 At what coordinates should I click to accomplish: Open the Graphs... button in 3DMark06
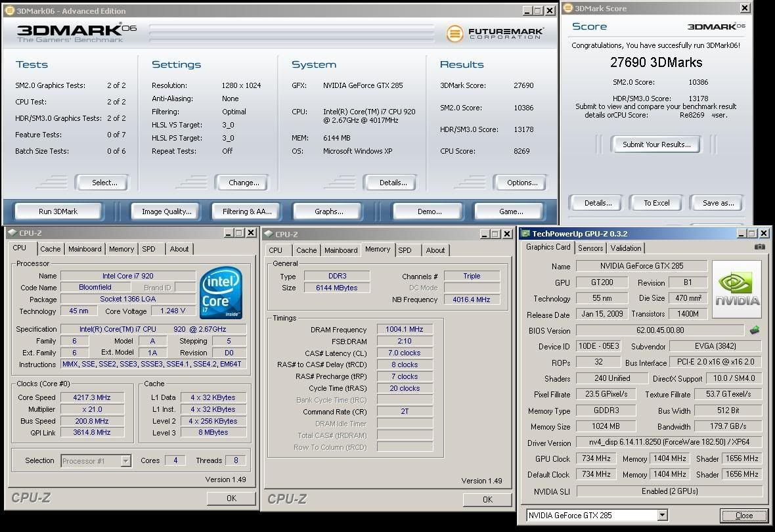coord(328,211)
